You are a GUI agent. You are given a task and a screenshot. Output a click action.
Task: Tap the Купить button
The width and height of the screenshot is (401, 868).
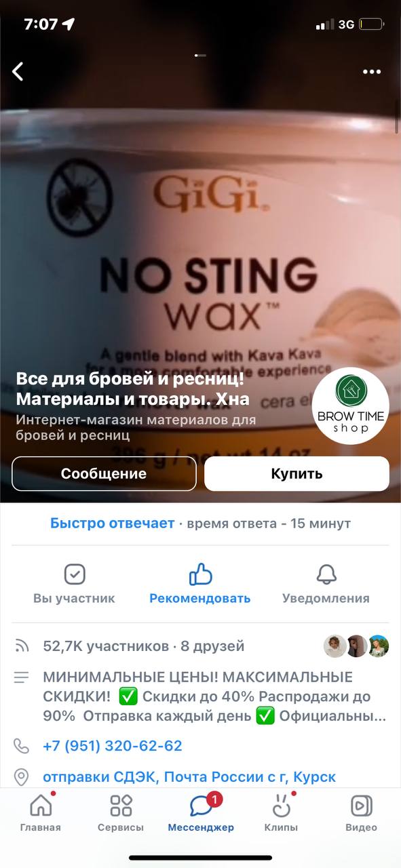[297, 473]
